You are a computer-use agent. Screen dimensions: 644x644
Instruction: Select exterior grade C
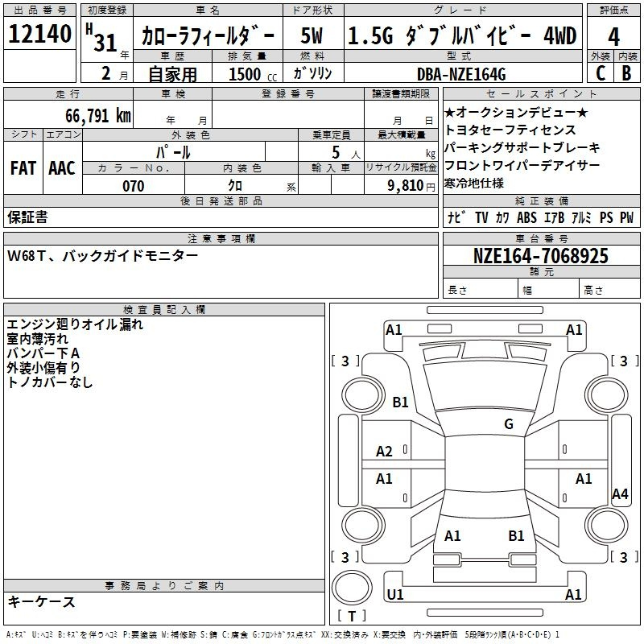(601, 73)
